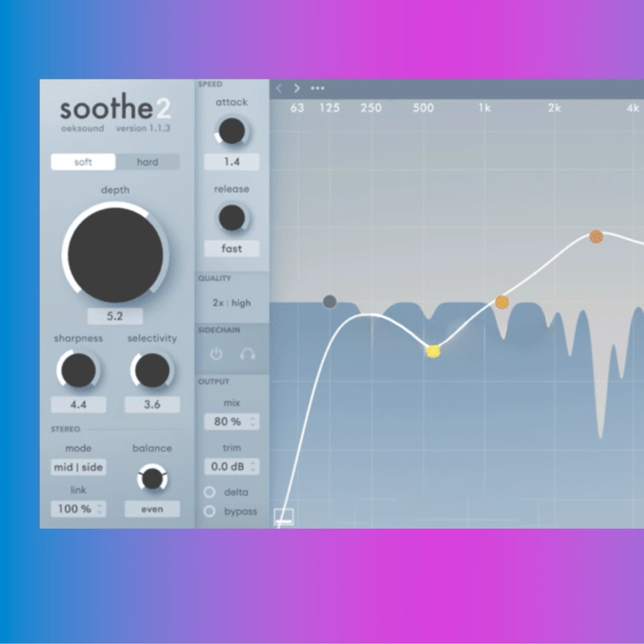Viewport: 644px width, 644px height.
Task: Open the 2x | high quality selector
Action: [x=232, y=303]
